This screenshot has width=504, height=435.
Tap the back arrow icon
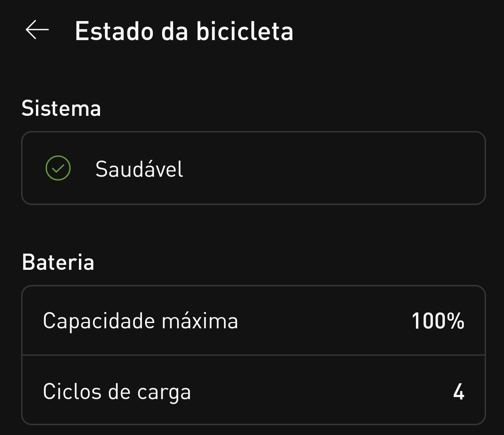[37, 30]
